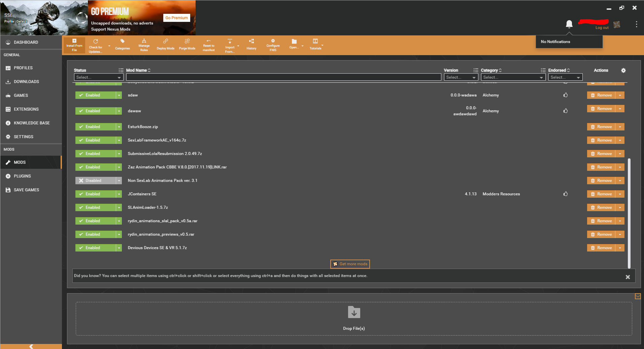
Task: Click Log out link
Action: tap(602, 28)
